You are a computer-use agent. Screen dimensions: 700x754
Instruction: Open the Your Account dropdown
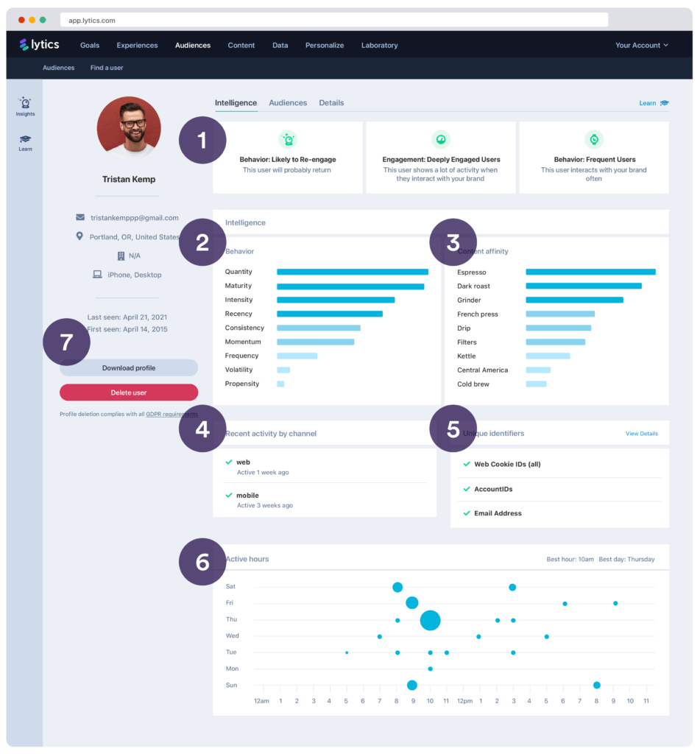[x=640, y=45]
